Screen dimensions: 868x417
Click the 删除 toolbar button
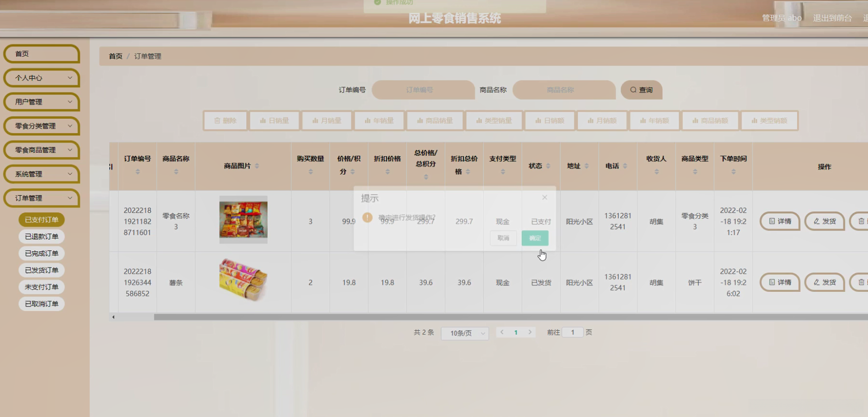pos(225,121)
